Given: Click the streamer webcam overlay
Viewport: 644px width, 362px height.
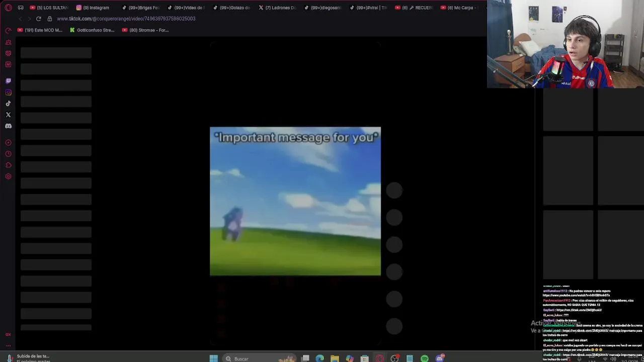Looking at the screenshot, I should (566, 44).
